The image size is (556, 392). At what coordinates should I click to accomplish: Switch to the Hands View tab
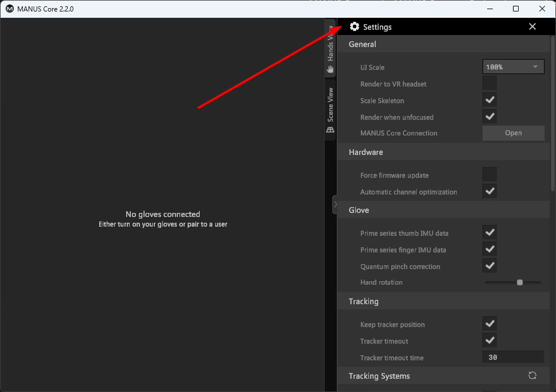point(331,47)
